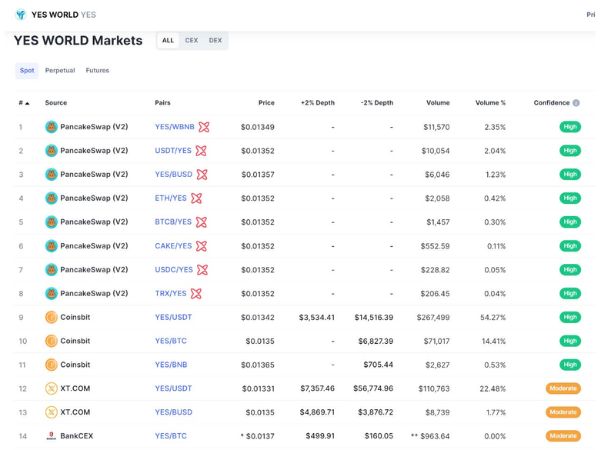Viewport: 600px width, 450px height.
Task: Click PancakeSwap icon in USDT/YES row
Action: pyautogui.click(x=51, y=150)
